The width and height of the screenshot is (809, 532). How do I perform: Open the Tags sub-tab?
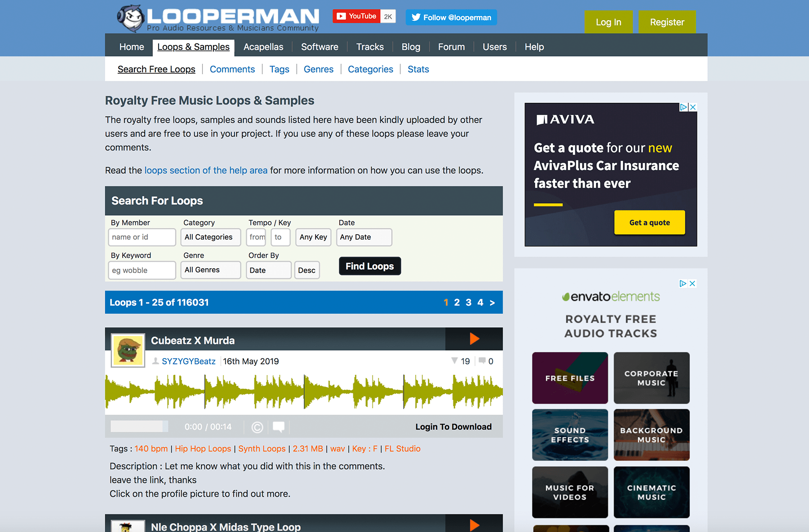279,69
